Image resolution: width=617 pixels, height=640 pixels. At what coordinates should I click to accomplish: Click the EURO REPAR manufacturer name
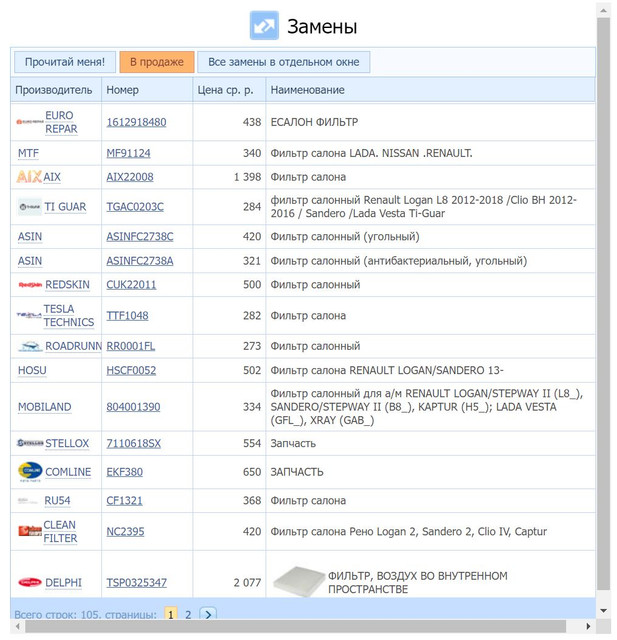[x=61, y=122]
